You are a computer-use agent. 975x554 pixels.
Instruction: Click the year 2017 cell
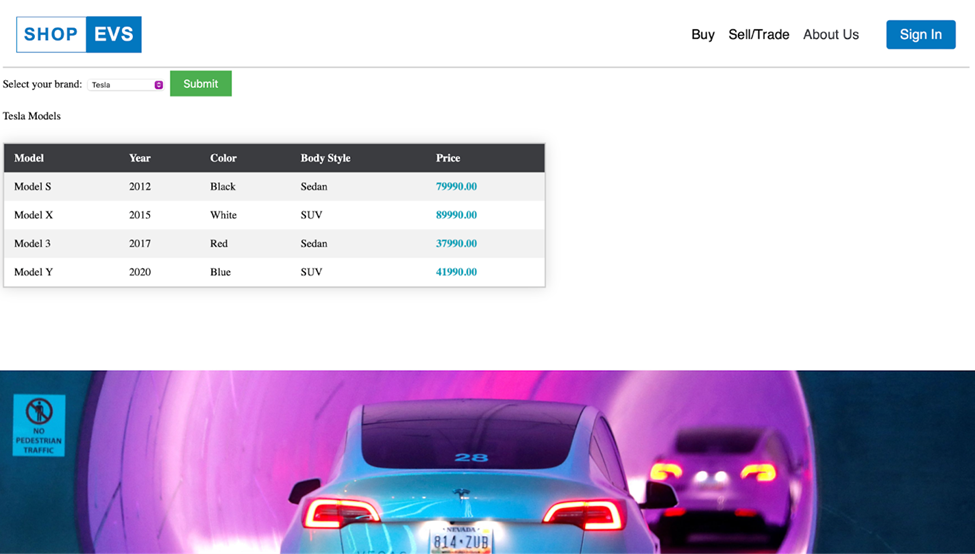pyautogui.click(x=140, y=244)
